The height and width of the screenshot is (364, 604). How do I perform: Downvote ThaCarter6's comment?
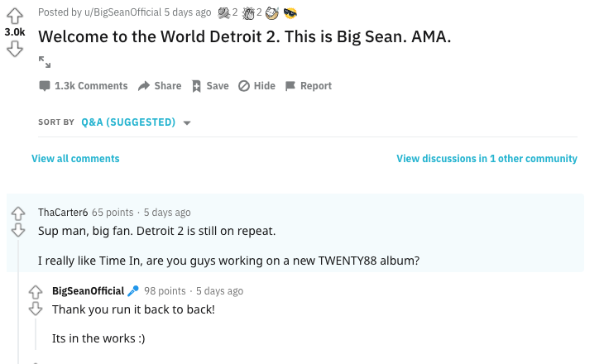(x=18, y=230)
